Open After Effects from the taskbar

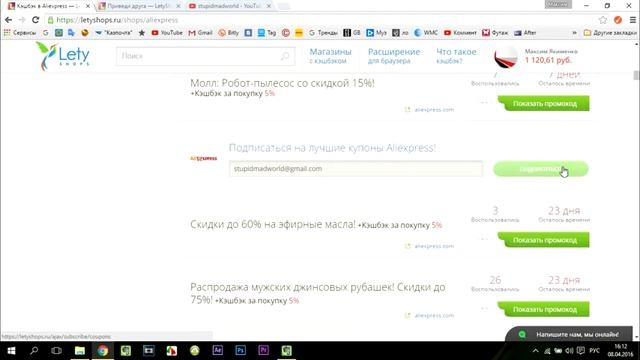(x=218, y=351)
